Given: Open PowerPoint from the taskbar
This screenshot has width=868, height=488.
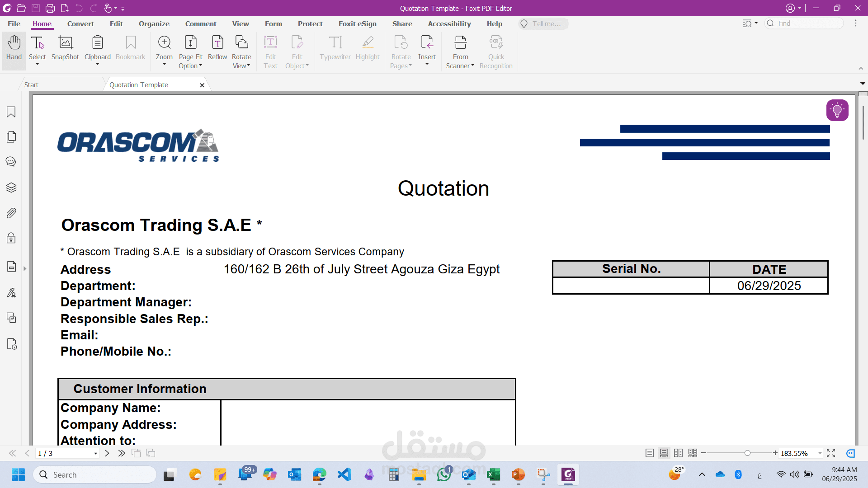Looking at the screenshot, I should point(518,474).
